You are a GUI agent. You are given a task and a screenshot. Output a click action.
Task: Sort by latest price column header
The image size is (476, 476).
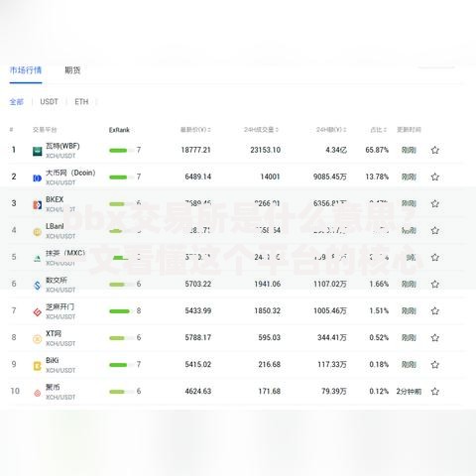(x=195, y=130)
